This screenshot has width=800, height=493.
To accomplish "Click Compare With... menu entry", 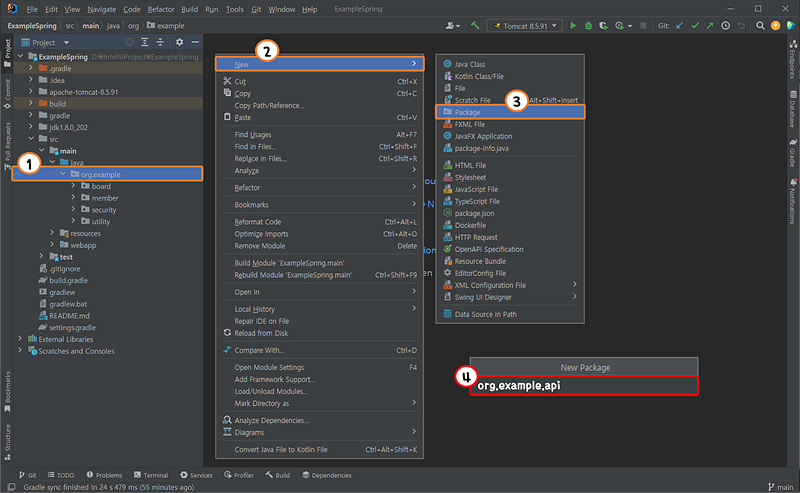I will click(319, 350).
